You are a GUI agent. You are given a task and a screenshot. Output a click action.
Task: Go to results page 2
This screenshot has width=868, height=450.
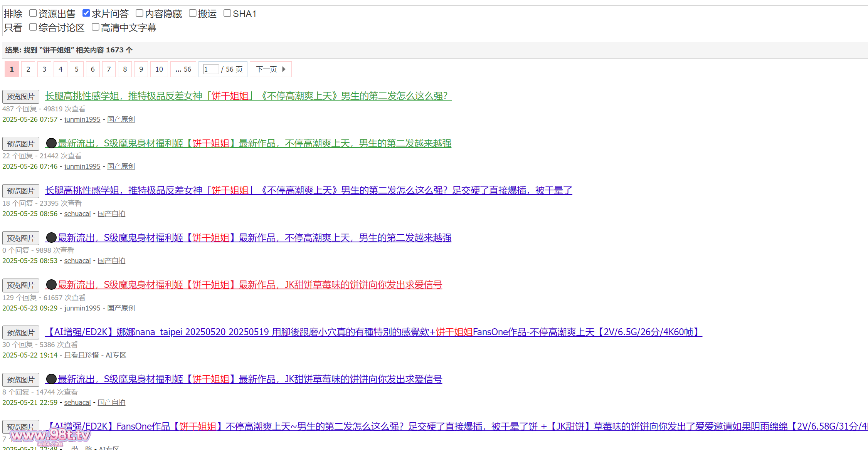tap(28, 69)
